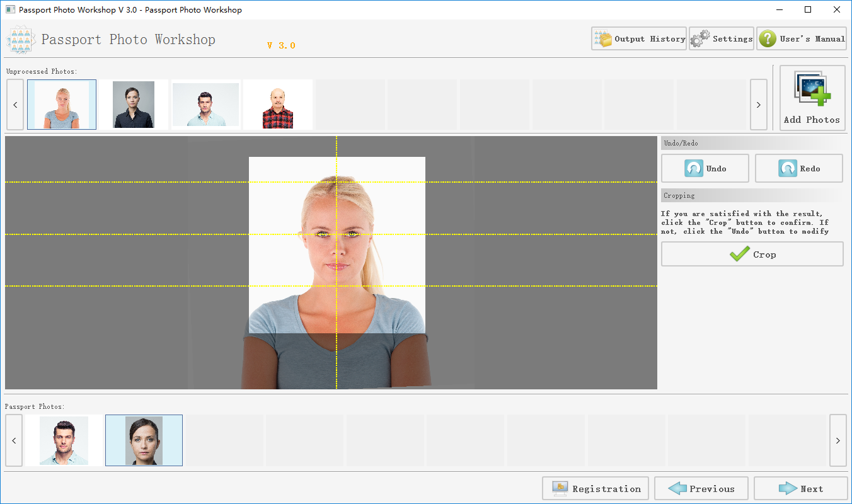Go back with the Previous button
The image size is (852, 504).
tap(701, 488)
